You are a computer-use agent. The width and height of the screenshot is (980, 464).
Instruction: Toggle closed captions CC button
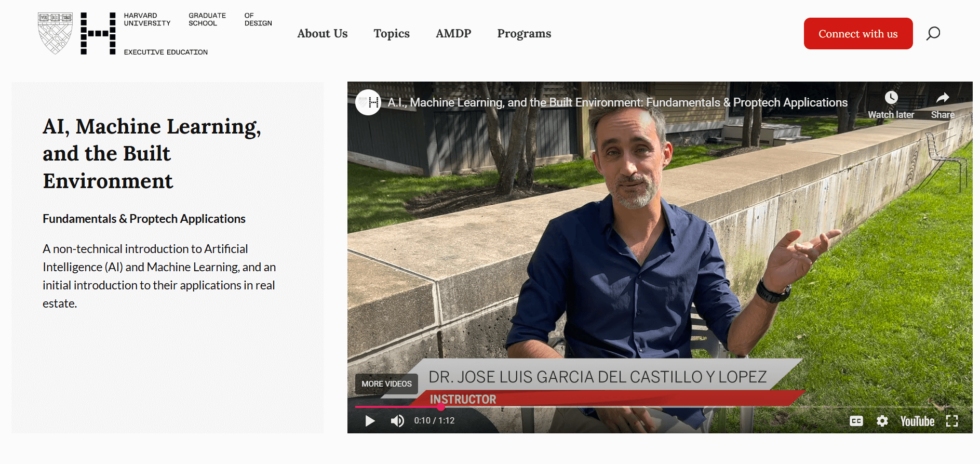856,421
